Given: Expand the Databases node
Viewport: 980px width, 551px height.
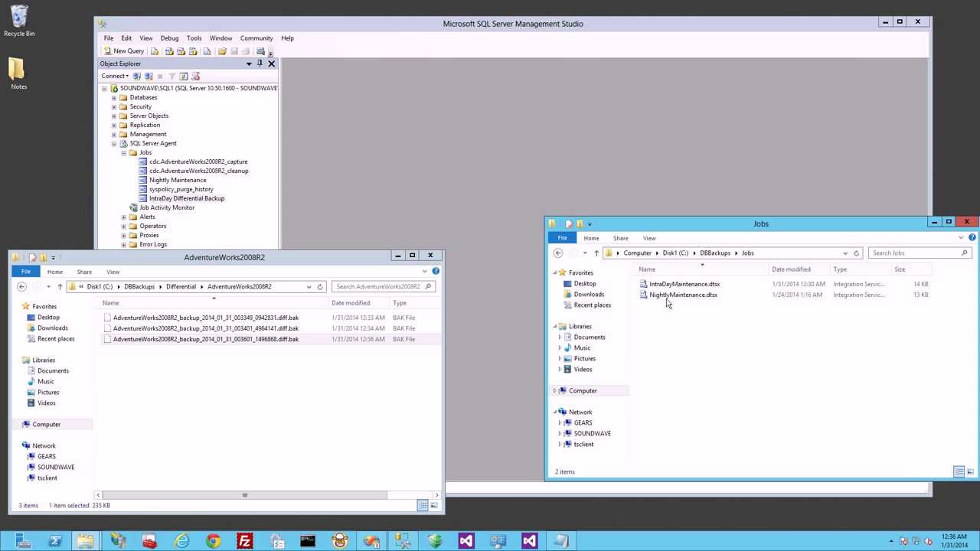Looking at the screenshot, I should (114, 97).
